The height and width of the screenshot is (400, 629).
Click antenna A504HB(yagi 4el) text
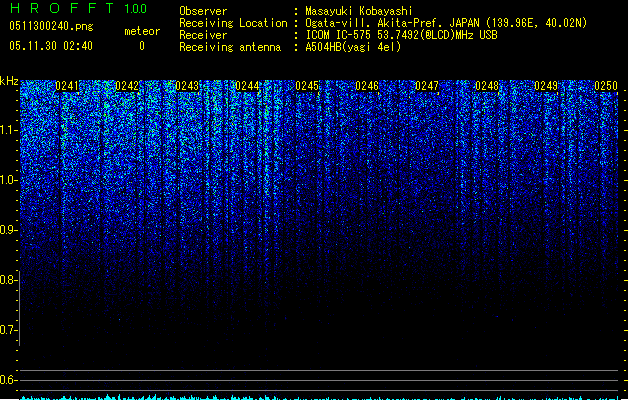tap(353, 47)
